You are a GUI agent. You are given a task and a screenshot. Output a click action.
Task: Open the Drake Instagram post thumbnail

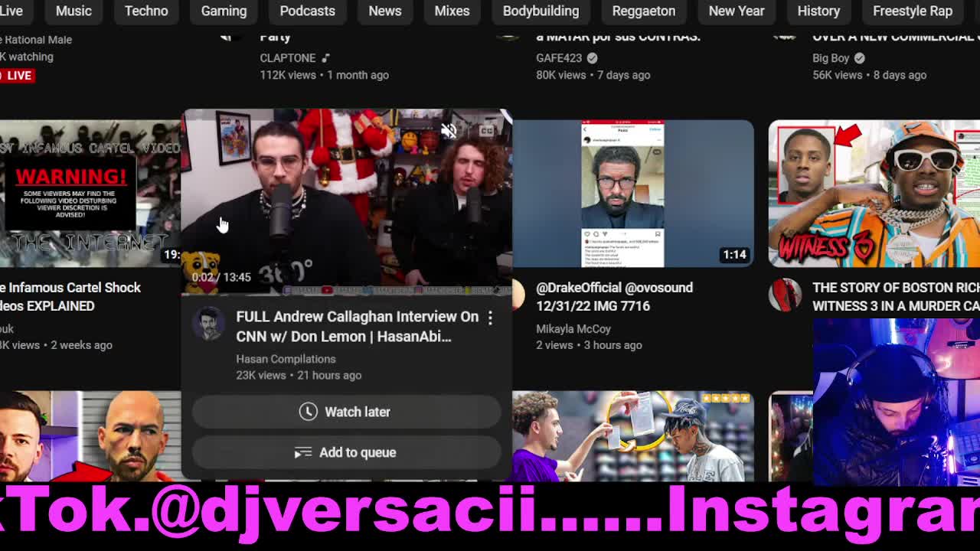(632, 194)
